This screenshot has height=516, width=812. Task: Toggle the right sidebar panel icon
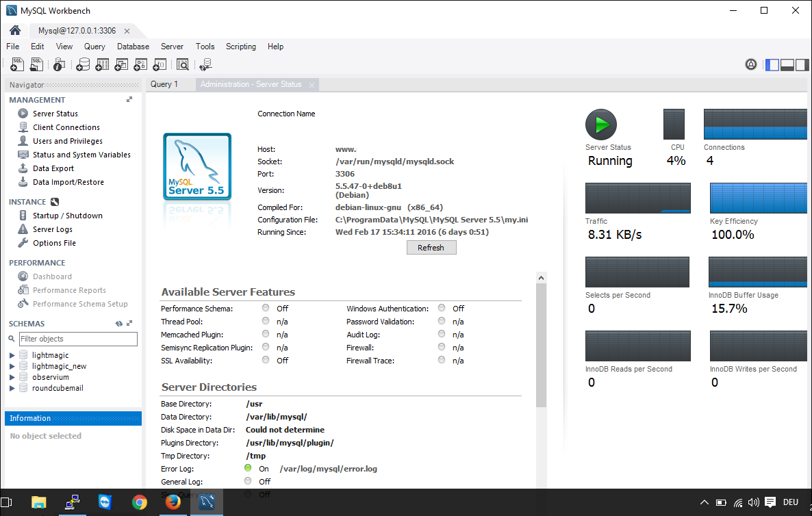[x=802, y=65]
